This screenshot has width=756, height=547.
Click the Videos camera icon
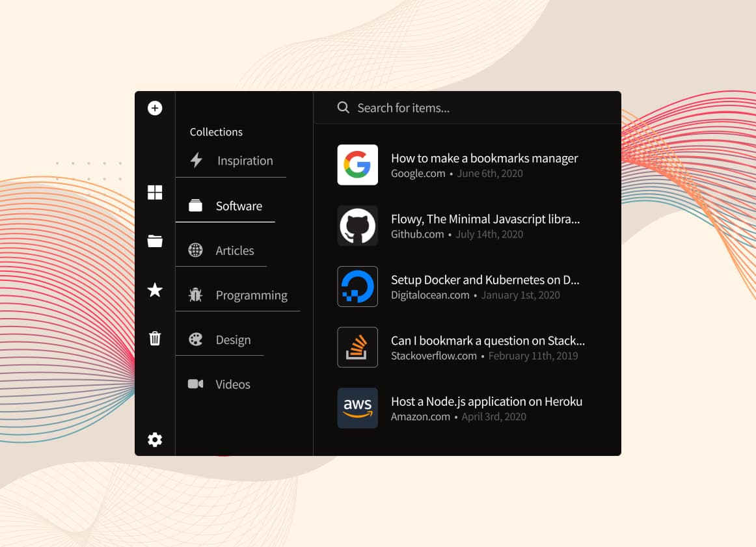click(195, 384)
